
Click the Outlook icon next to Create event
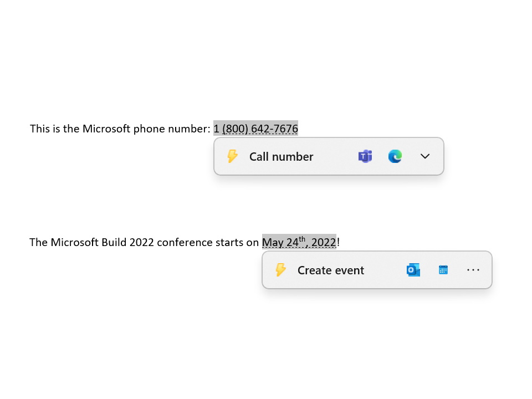coord(413,270)
